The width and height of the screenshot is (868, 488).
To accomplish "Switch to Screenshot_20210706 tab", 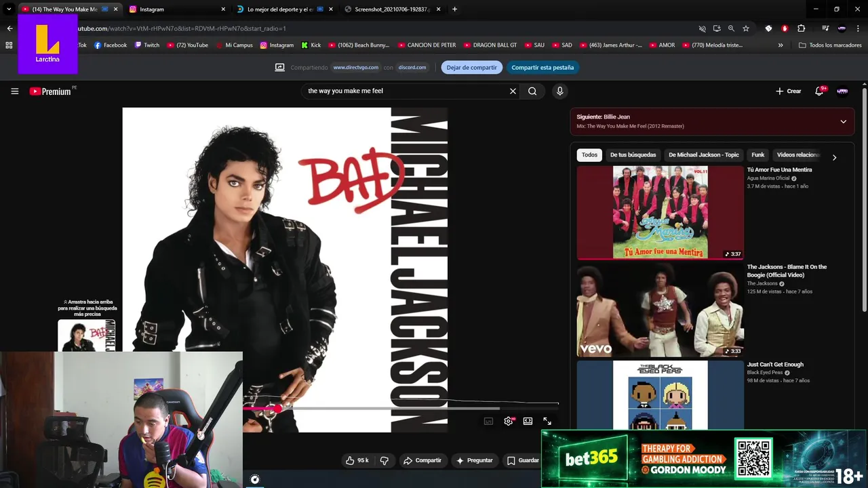I will (x=391, y=9).
